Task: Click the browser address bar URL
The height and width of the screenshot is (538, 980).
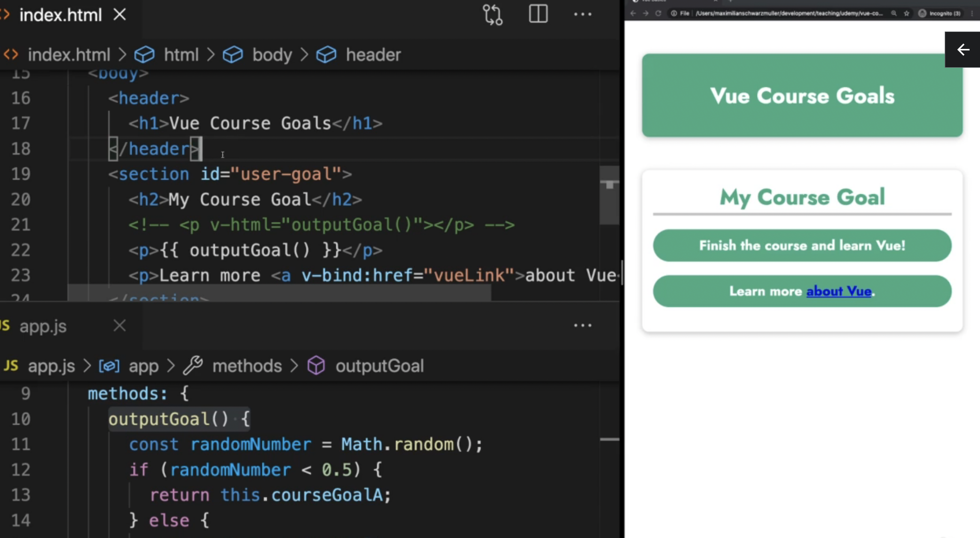Action: point(789,13)
